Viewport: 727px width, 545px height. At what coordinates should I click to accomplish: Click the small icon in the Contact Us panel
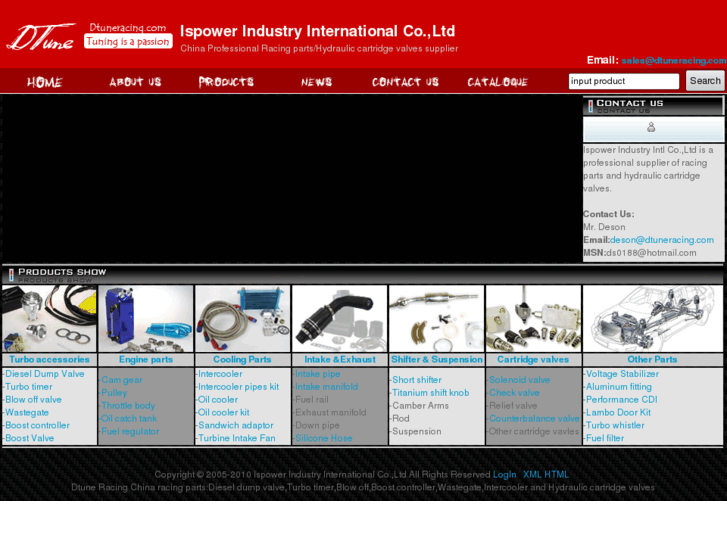651,128
